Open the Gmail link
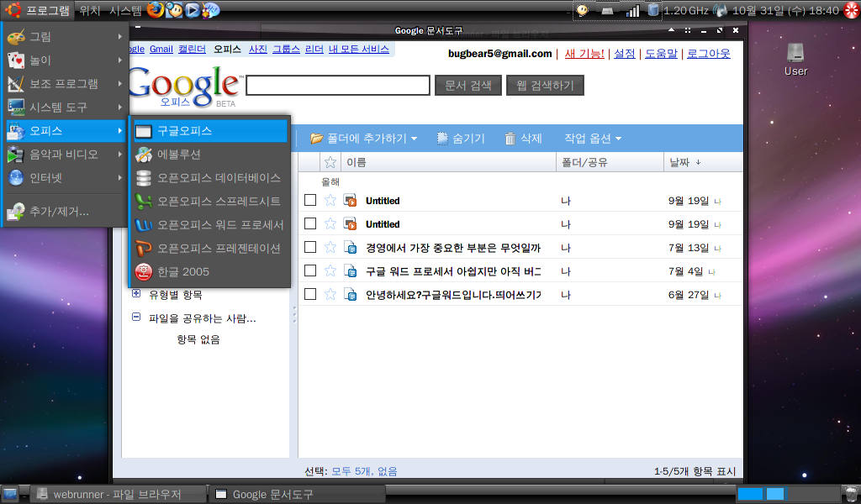The width and height of the screenshot is (861, 504). 161,50
